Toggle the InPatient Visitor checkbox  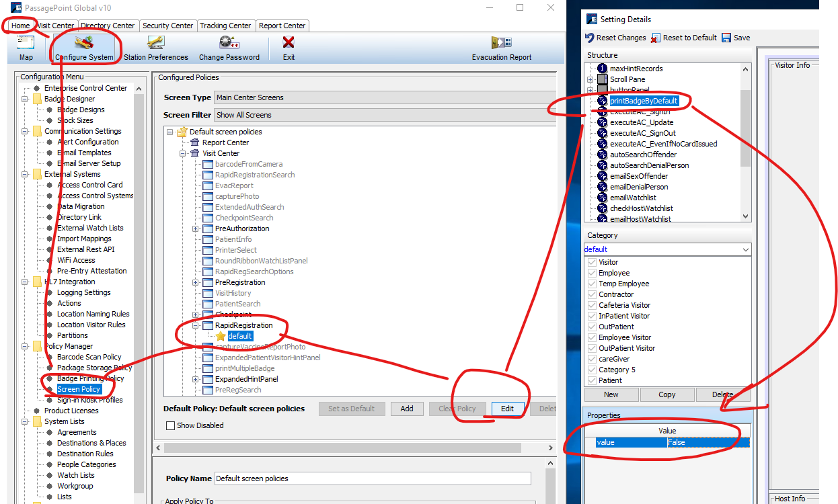pos(592,316)
